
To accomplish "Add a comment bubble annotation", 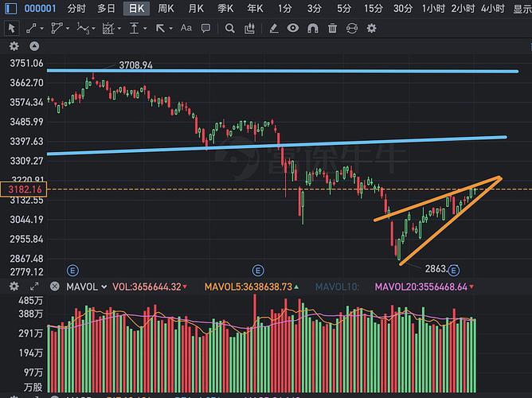I will pos(205,29).
